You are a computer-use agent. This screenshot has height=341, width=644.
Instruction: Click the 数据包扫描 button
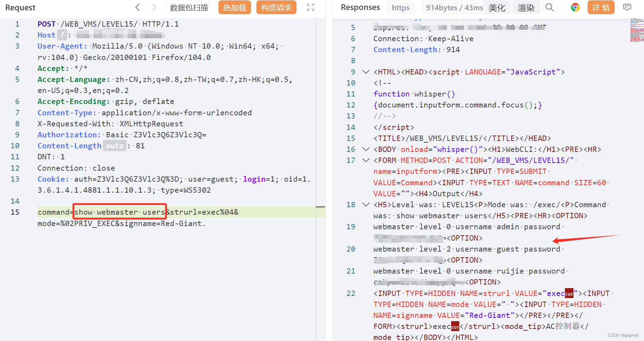click(x=189, y=7)
